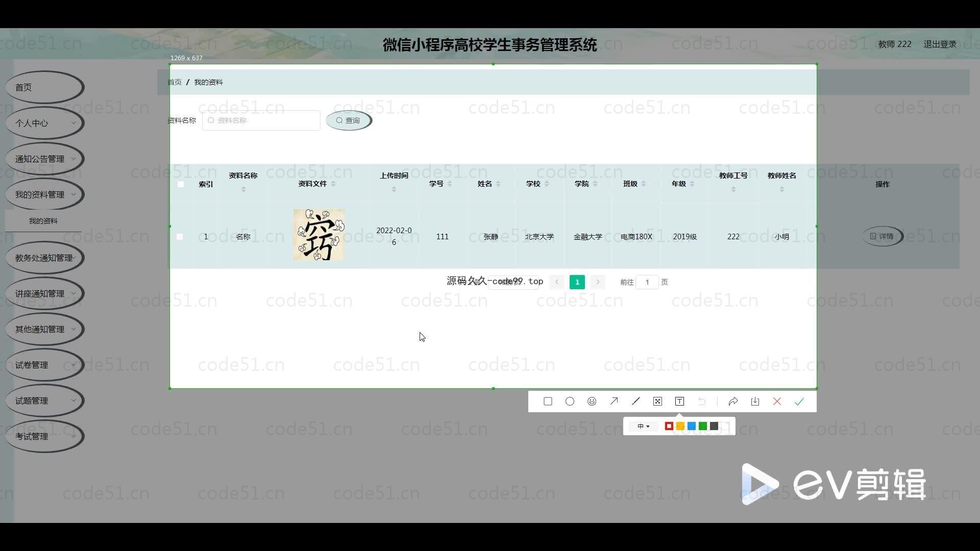Pick the yellow annotation color

click(x=680, y=426)
